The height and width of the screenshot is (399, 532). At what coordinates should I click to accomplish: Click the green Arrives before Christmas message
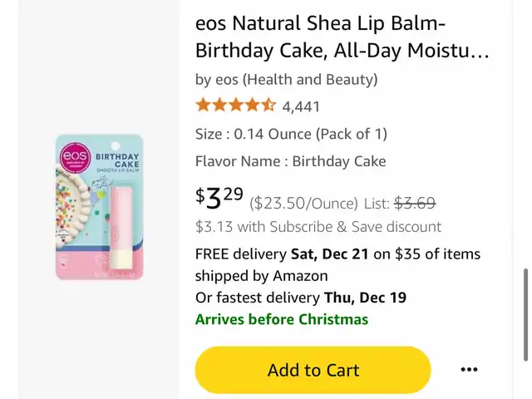pos(282,319)
